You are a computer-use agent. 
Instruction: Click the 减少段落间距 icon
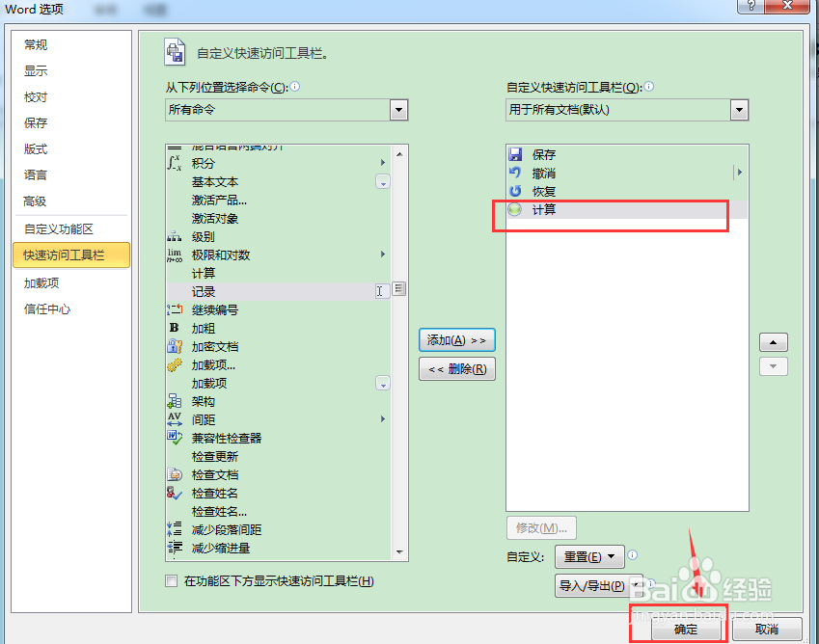point(174,529)
